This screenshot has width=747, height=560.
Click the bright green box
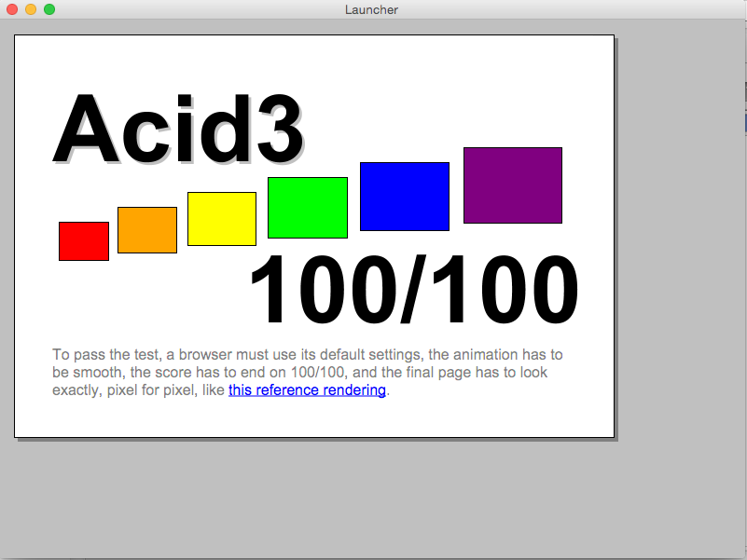[x=308, y=208]
